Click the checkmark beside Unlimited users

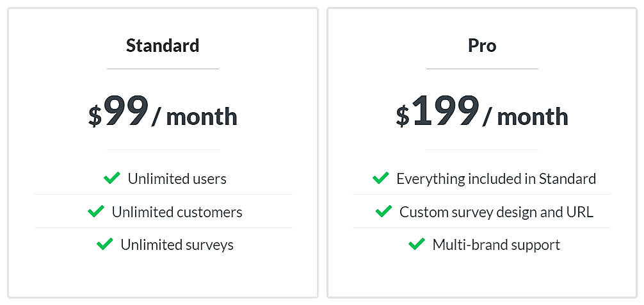point(112,178)
